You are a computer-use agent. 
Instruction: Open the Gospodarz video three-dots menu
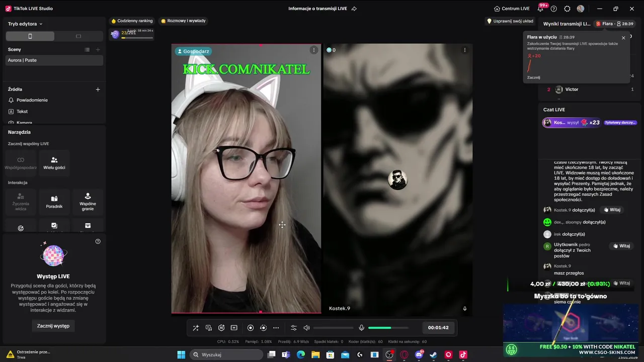pos(314,50)
